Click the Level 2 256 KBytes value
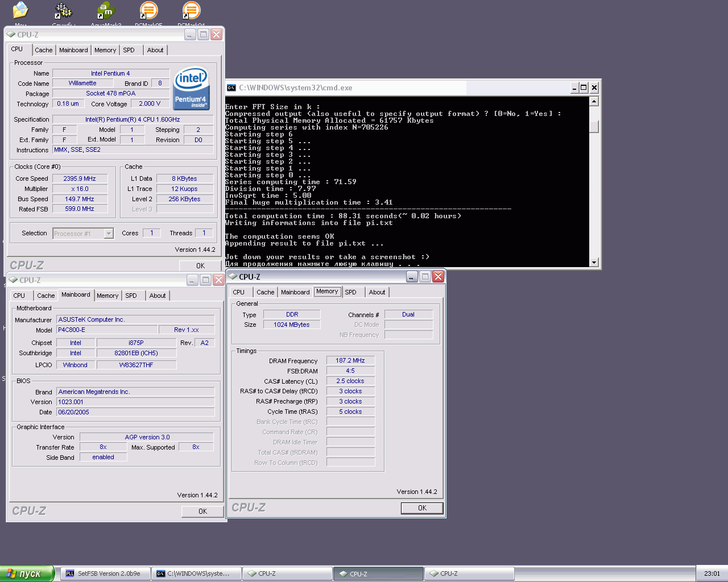 point(185,199)
